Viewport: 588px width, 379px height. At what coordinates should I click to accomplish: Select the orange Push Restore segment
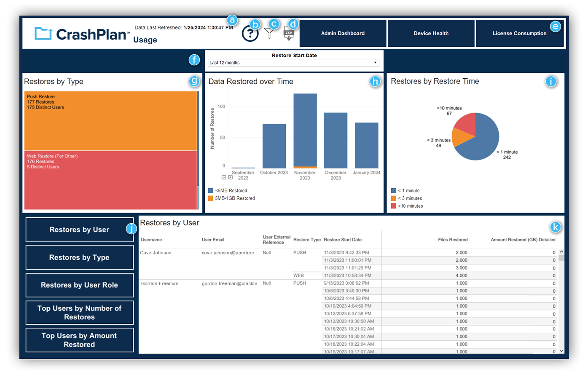click(x=110, y=121)
